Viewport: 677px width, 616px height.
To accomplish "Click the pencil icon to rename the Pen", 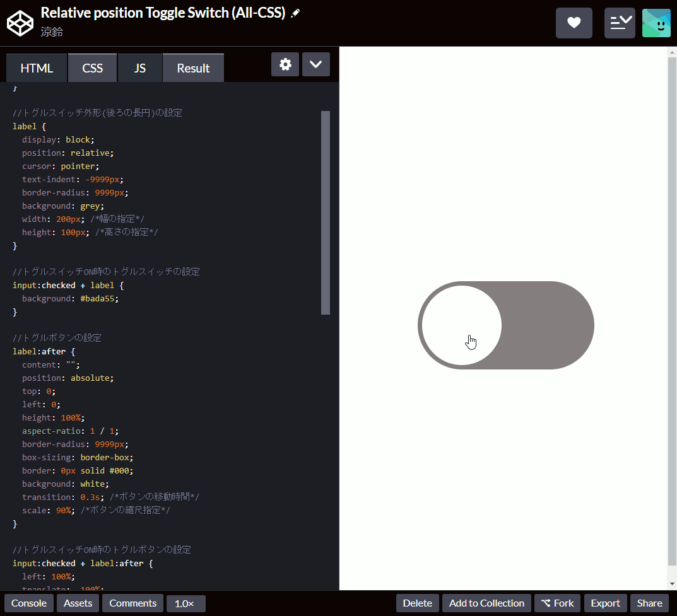I will point(295,11).
